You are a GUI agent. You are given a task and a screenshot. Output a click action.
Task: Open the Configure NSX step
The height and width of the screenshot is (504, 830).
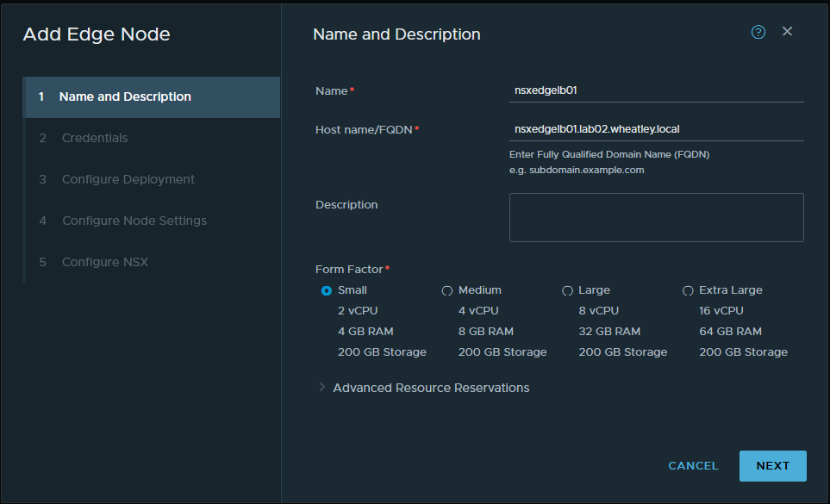(105, 262)
